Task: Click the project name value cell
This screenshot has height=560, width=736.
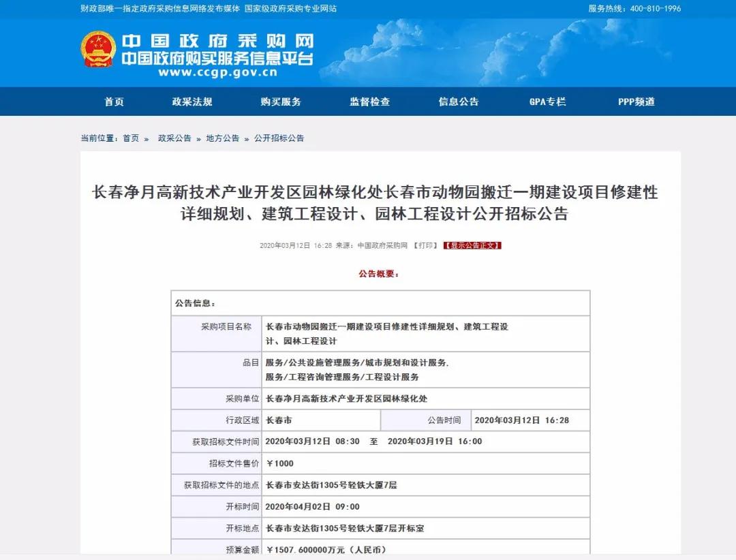Action: click(426, 334)
